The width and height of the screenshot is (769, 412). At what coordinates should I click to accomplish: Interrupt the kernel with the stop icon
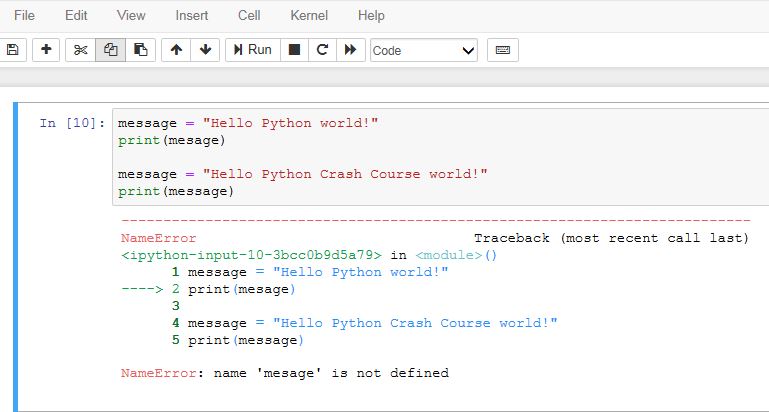click(294, 50)
